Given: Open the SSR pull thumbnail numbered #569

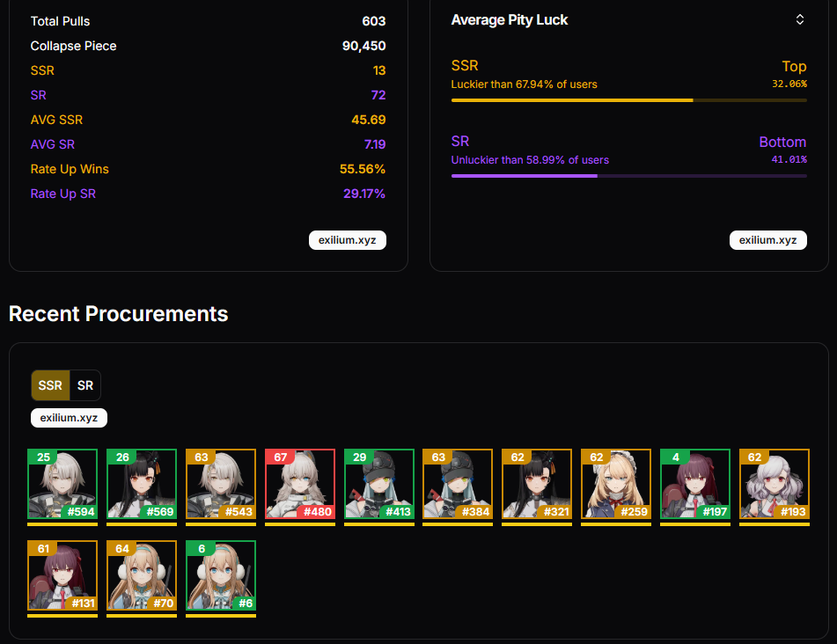Looking at the screenshot, I should pos(142,484).
